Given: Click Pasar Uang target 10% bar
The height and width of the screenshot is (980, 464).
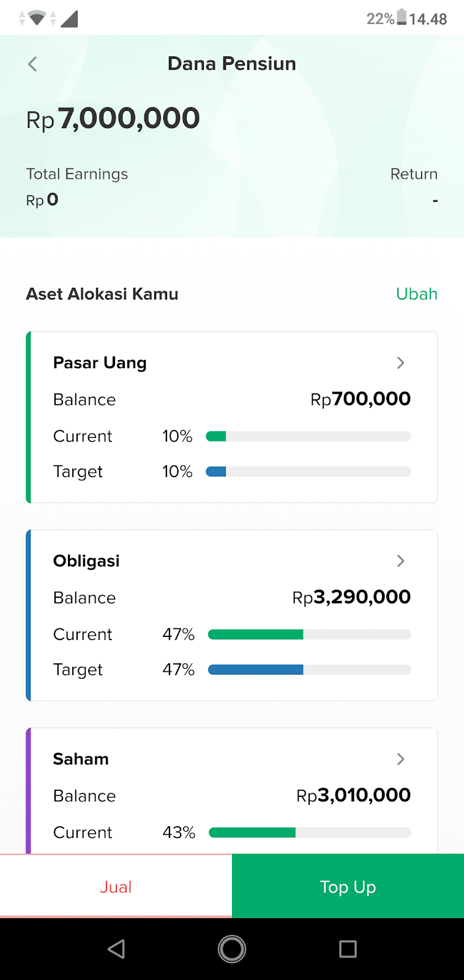Looking at the screenshot, I should (309, 472).
